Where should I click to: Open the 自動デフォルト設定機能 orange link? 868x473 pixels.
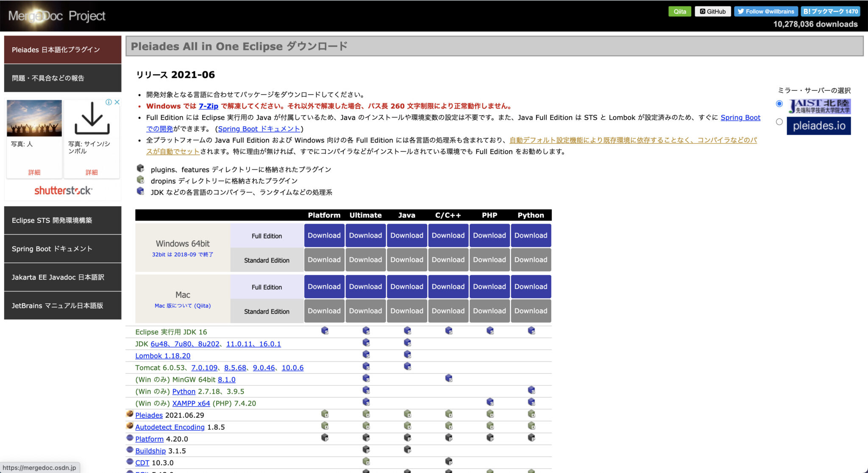[x=451, y=146]
